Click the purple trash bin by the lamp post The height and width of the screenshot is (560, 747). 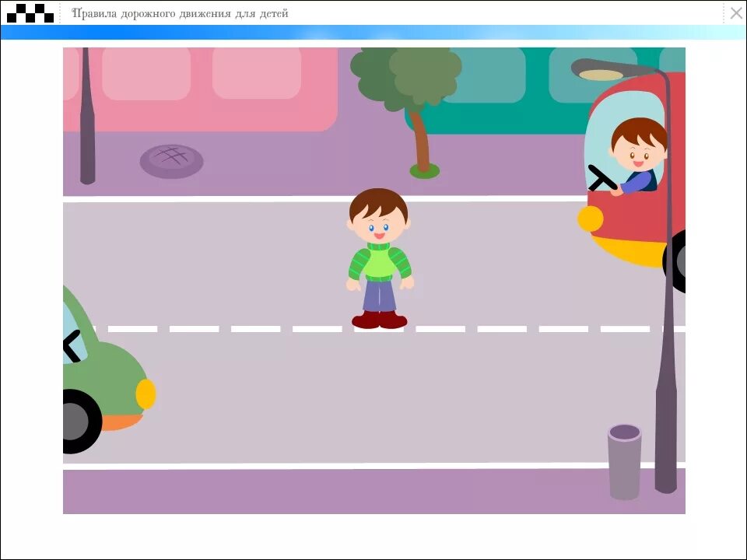point(624,461)
